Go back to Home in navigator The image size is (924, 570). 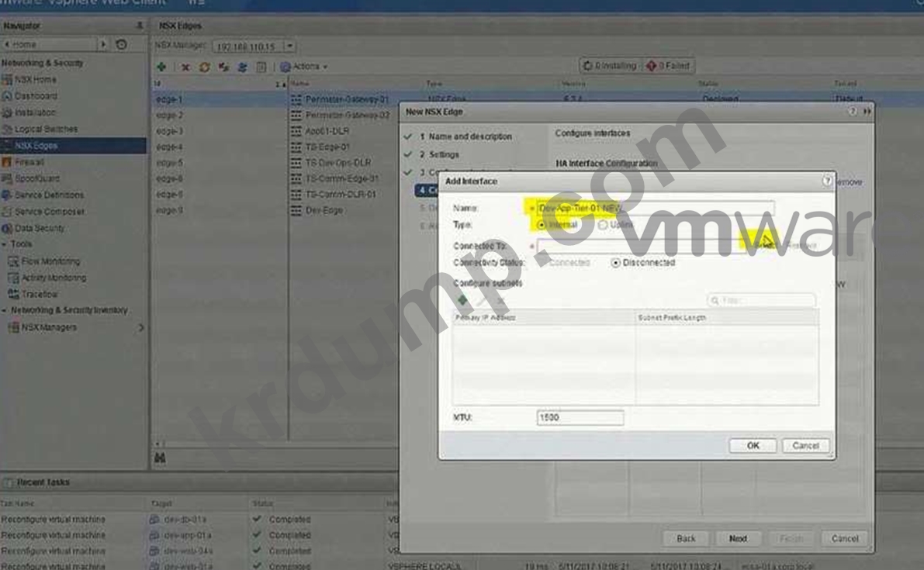[49, 44]
